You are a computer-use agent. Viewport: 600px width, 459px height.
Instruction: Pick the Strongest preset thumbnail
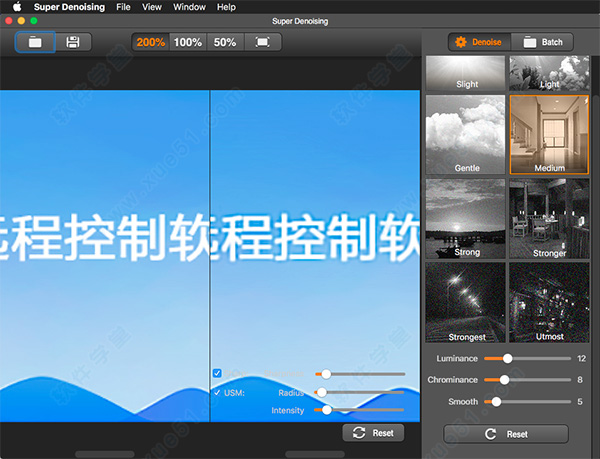(x=465, y=302)
